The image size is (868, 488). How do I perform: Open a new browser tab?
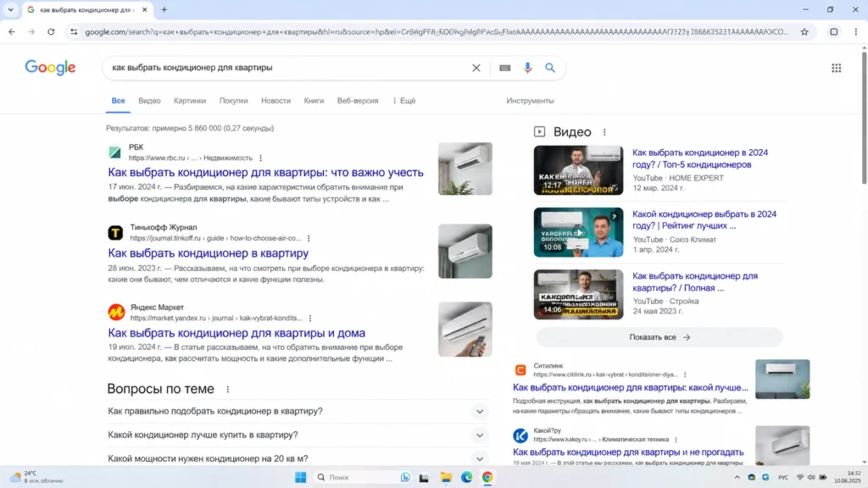point(164,9)
